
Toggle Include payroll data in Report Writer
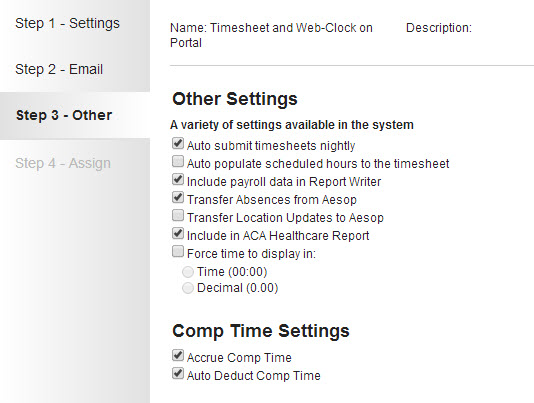click(178, 180)
